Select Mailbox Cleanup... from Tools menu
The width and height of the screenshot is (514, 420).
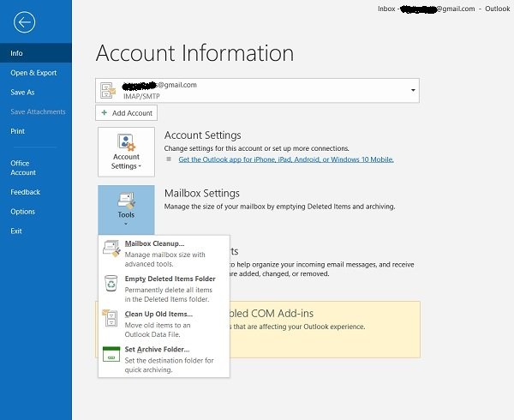point(164,254)
